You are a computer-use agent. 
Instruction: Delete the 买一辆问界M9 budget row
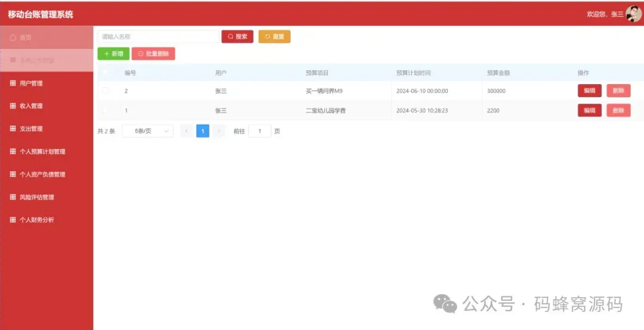(x=618, y=91)
